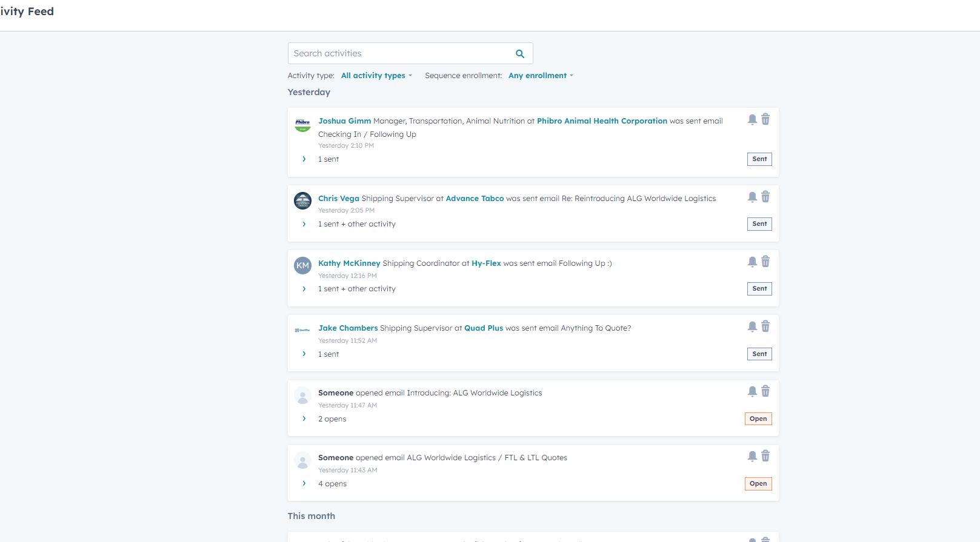Click 'Yesterday 11:47 AM' timestamp
Viewport: 980px width, 542px height.
click(347, 406)
